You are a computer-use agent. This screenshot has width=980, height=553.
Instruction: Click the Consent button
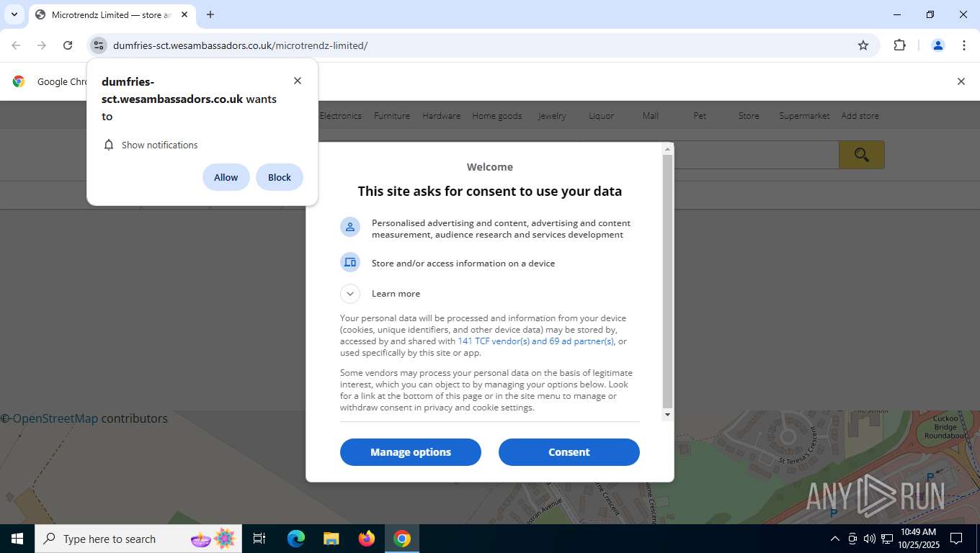coord(569,452)
